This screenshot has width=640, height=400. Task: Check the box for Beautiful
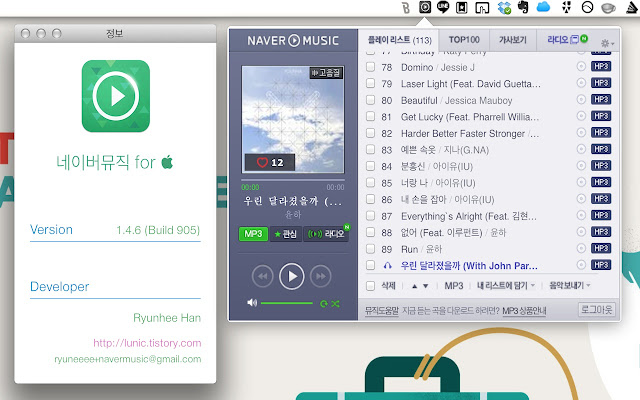370,100
